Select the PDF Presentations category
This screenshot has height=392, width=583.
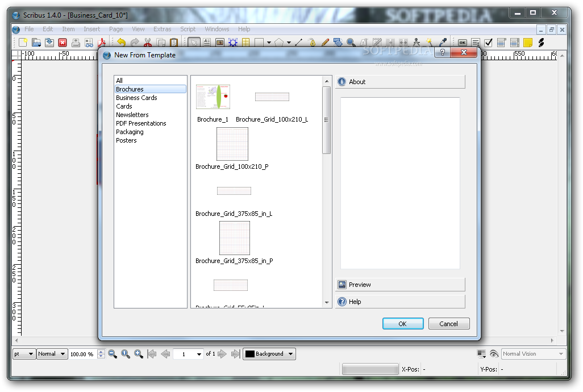pos(141,123)
